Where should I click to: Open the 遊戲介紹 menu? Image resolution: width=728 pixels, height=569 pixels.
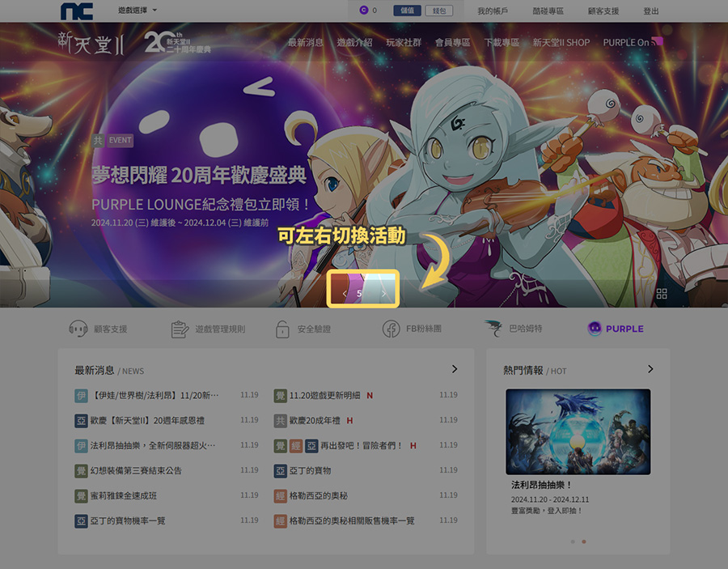[354, 42]
